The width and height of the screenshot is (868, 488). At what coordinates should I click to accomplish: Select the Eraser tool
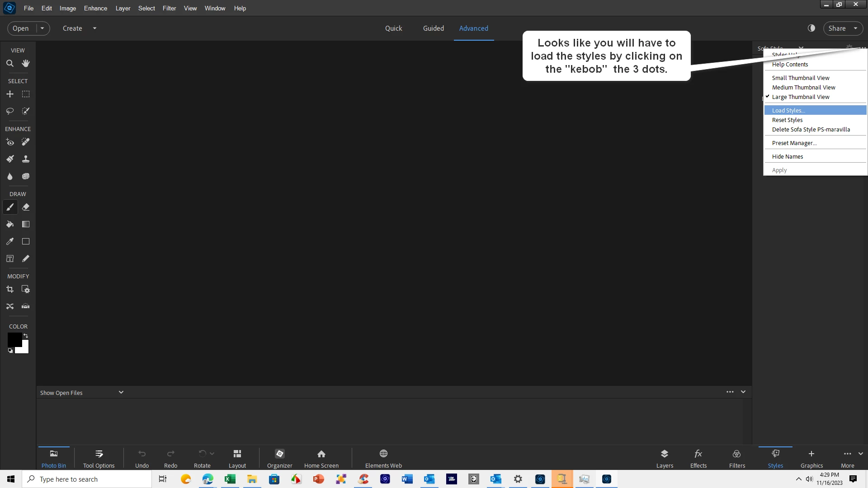tap(26, 207)
